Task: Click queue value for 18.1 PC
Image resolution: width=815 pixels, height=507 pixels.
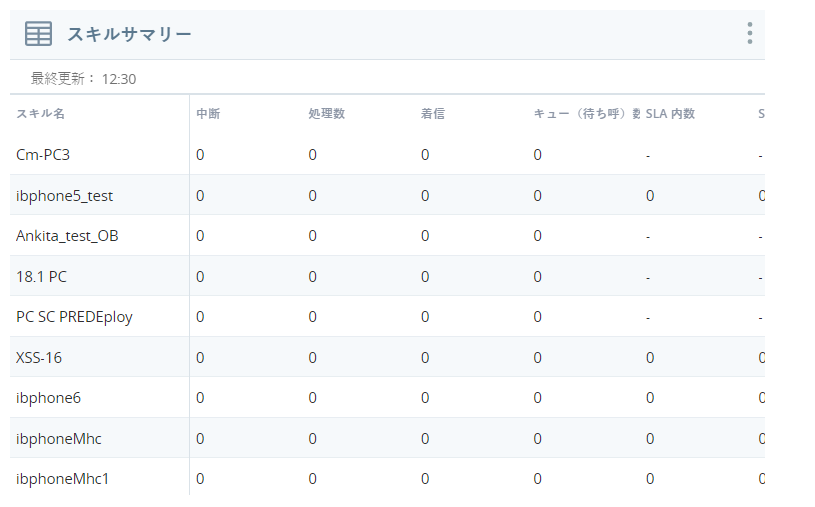Action: tap(537, 277)
